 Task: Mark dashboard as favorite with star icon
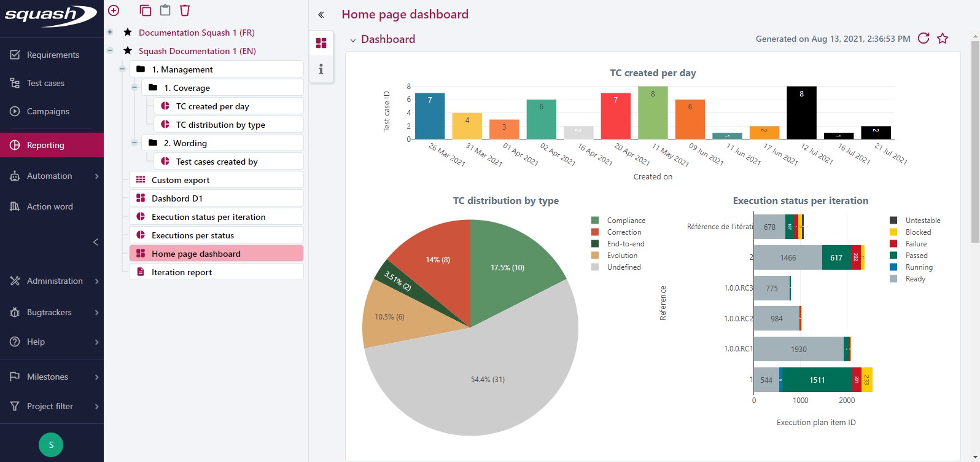(943, 39)
